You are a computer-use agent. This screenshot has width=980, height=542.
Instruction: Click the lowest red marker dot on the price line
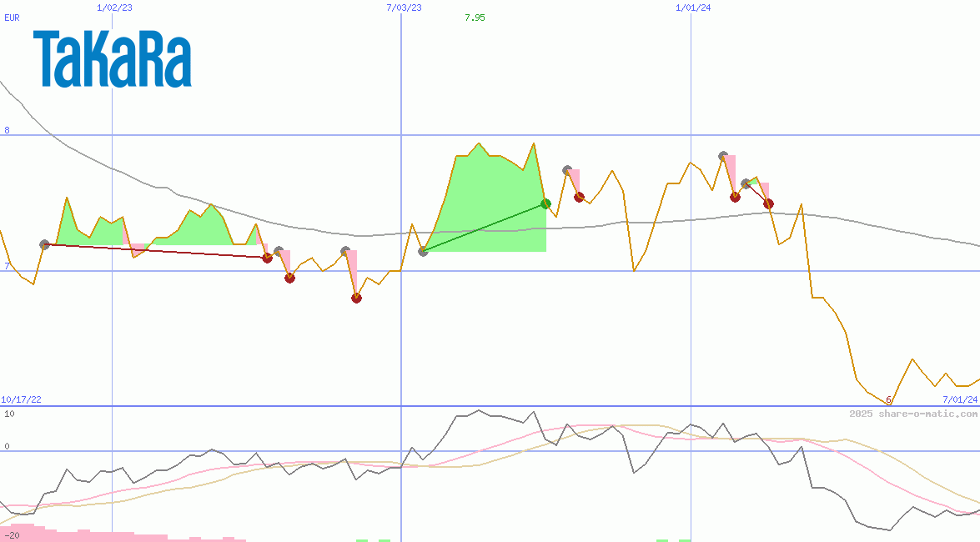click(356, 298)
